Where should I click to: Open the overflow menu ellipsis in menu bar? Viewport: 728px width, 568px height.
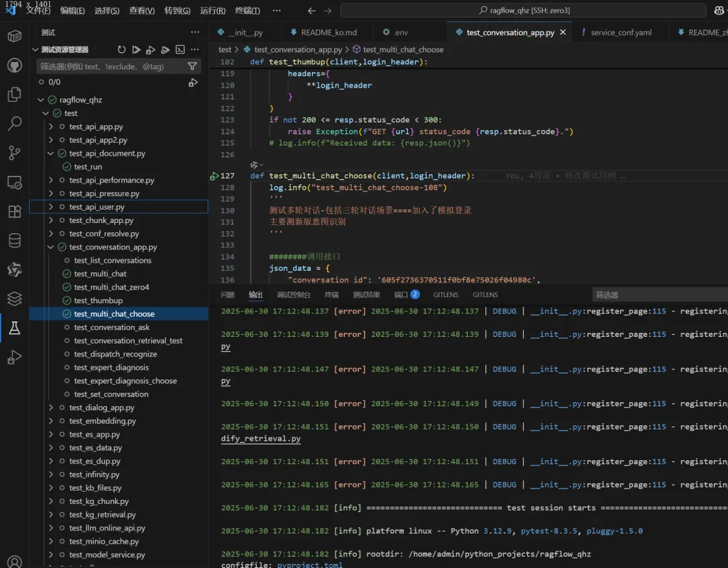277,10
